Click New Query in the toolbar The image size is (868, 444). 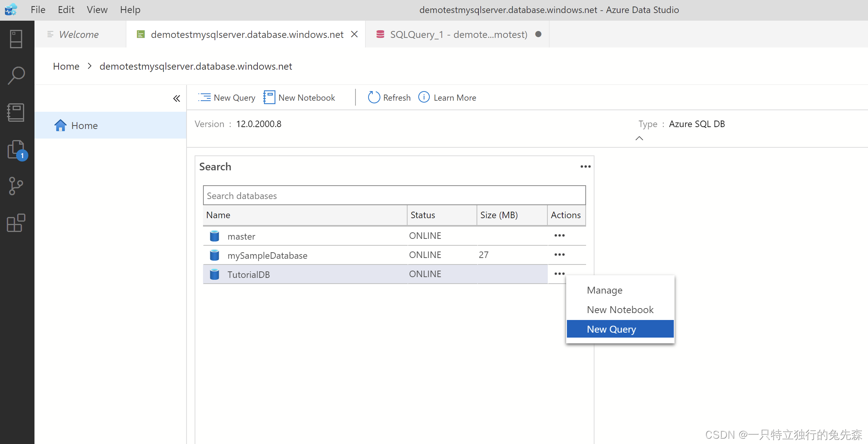coord(227,98)
